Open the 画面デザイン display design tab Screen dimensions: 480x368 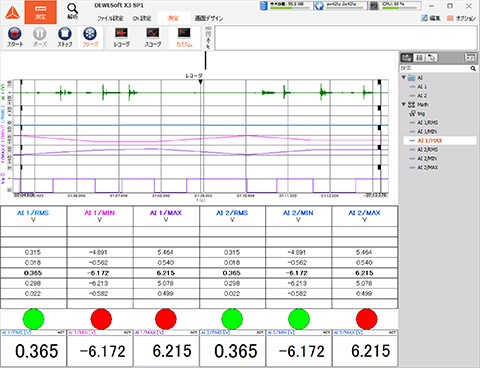209,18
